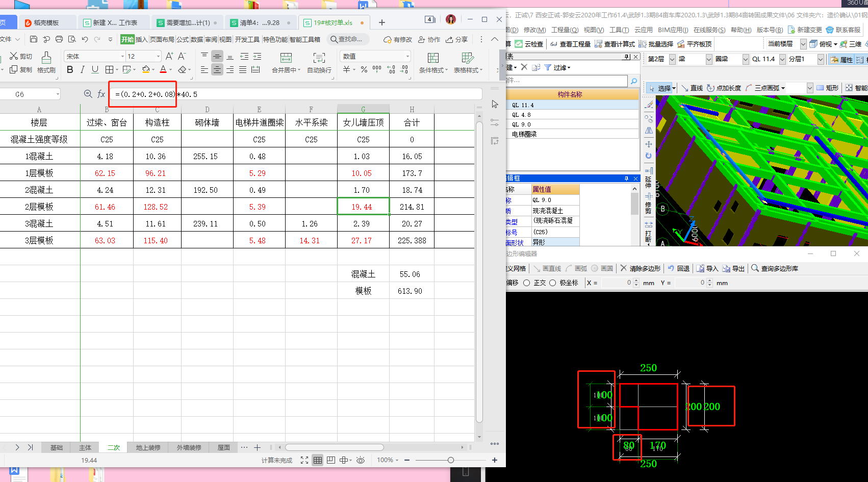Open the font name (宋体) dropdown
This screenshot has width=868, height=482.
pos(122,56)
